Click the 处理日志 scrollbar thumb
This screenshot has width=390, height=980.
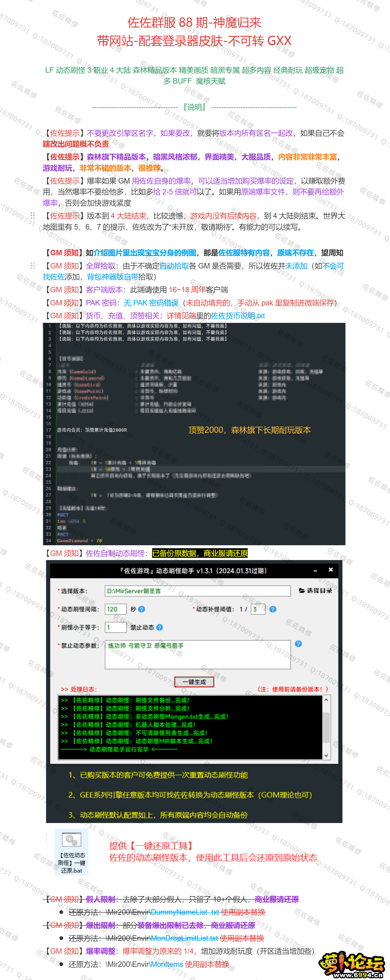(326, 727)
